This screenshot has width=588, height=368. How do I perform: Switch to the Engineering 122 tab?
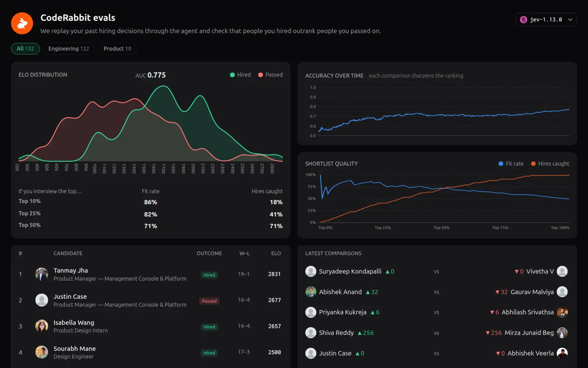(69, 49)
